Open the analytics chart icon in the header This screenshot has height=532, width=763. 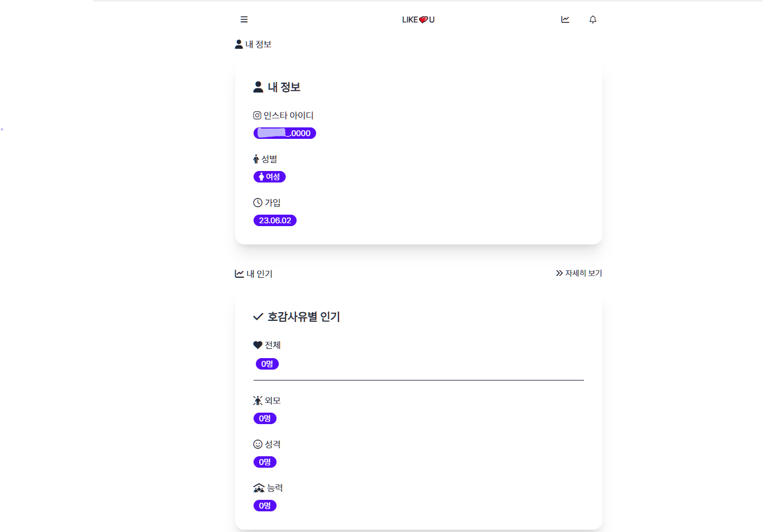(x=565, y=19)
